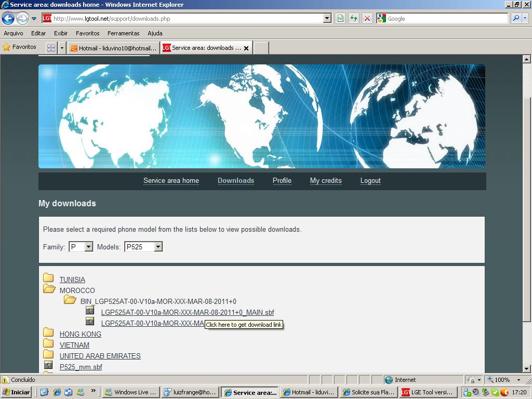Viewport: 532px width, 399px height.
Task: Stop loading with the red X icon
Action: tap(367, 18)
